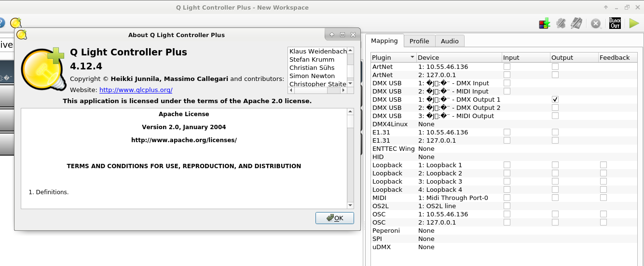This screenshot has height=266, width=644.
Task: Enable Input for E1.31 1: 10.55.46.136
Action: tap(507, 132)
